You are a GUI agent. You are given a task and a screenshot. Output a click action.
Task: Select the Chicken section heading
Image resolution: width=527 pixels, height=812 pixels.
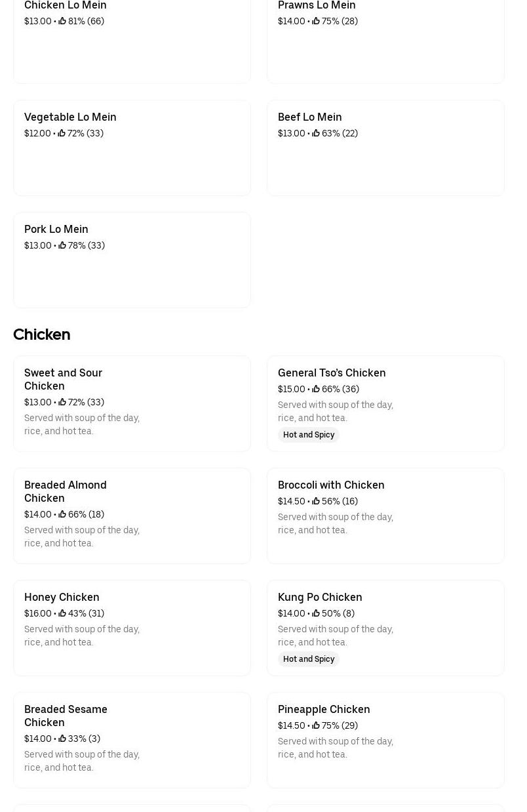point(41,335)
